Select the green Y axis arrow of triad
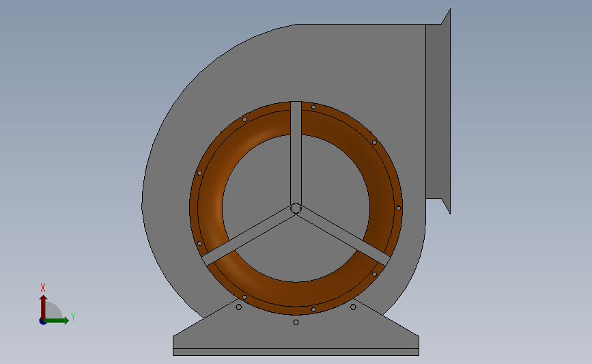 click(57, 320)
